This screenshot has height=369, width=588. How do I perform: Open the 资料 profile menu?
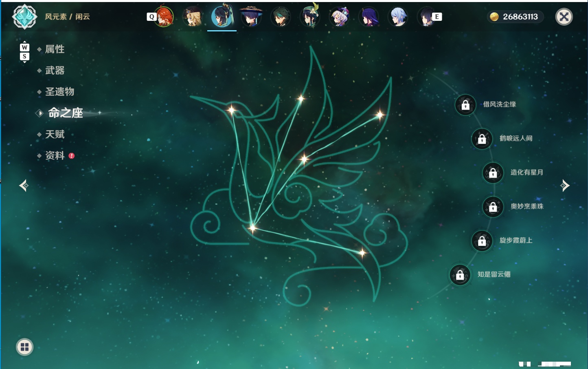tap(55, 155)
